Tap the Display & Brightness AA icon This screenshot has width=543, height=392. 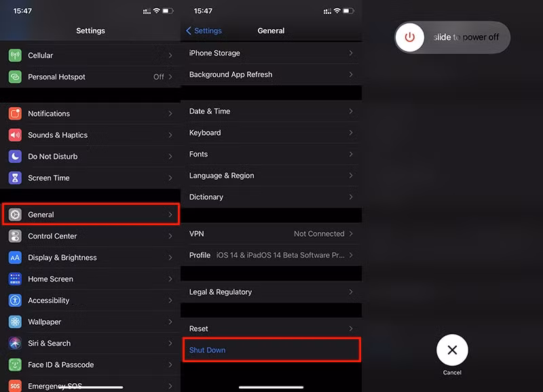[15, 258]
